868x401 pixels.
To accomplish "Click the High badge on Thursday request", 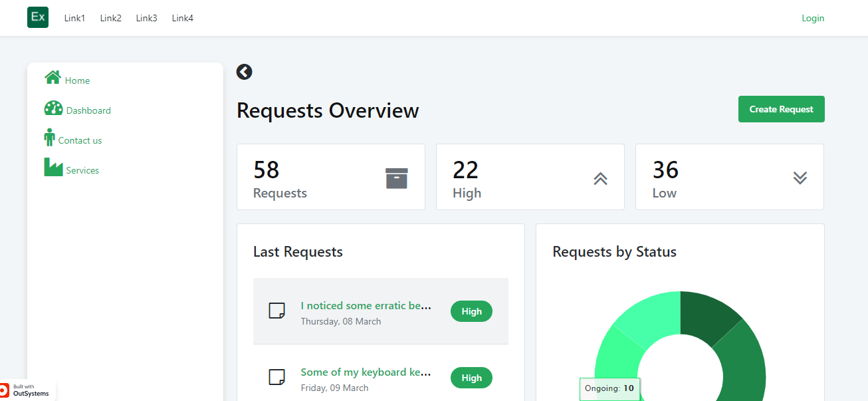I will pos(471,311).
